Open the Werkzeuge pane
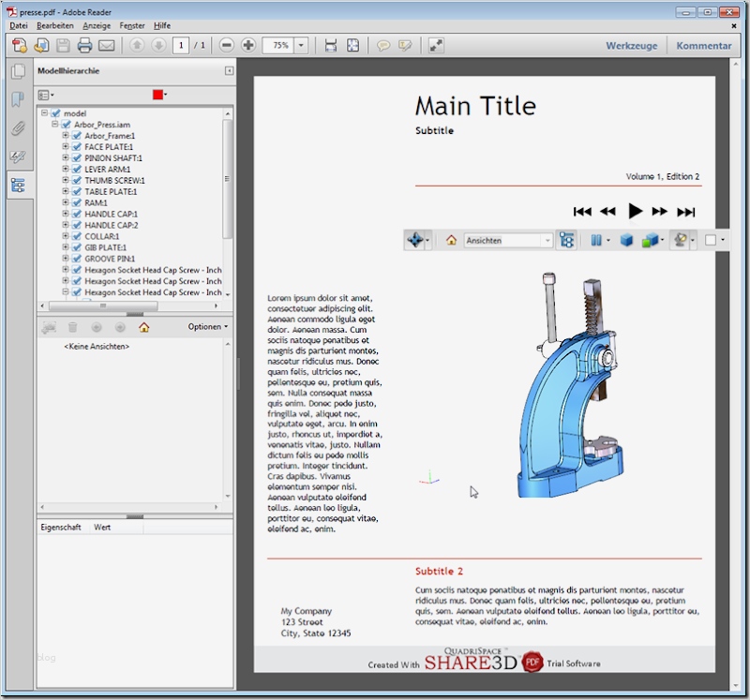The width and height of the screenshot is (750, 700). coord(632,45)
